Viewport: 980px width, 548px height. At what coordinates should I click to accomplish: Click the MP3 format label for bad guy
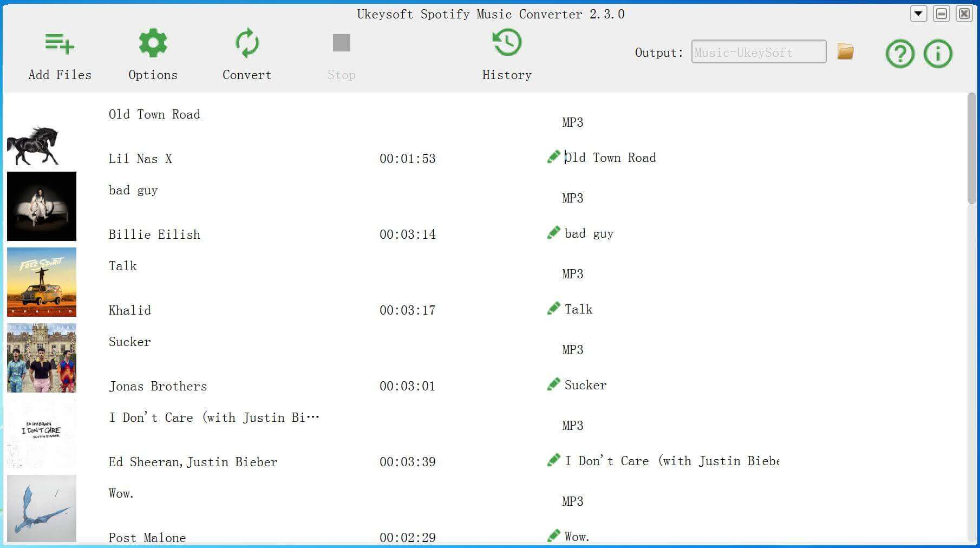[x=572, y=198]
